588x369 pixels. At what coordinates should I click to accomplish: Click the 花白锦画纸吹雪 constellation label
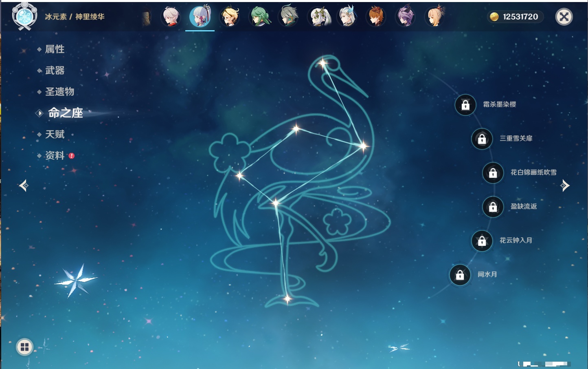tap(534, 172)
